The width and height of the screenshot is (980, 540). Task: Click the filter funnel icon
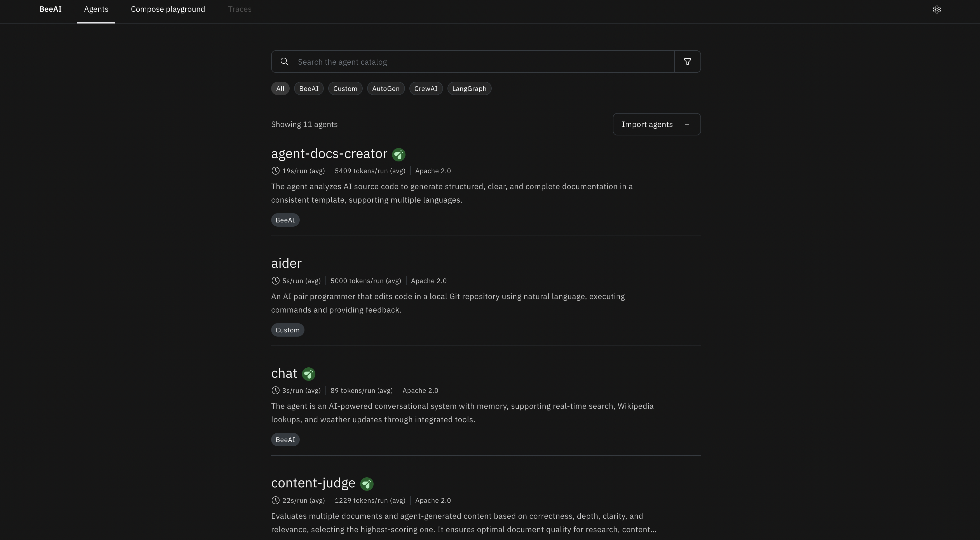click(x=687, y=62)
